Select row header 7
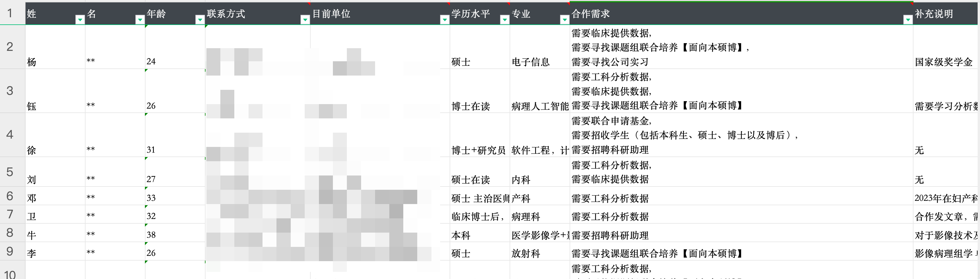Image resolution: width=980 pixels, height=279 pixels. pos(12,214)
